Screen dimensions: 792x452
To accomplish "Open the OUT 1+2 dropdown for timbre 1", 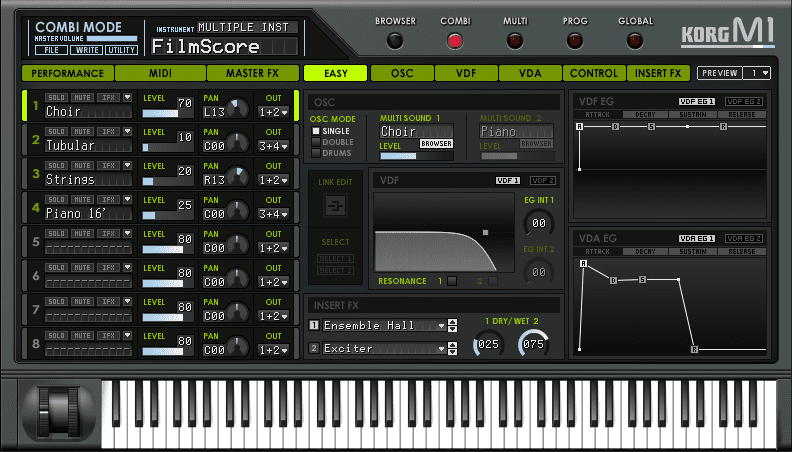I will pyautogui.click(x=274, y=112).
